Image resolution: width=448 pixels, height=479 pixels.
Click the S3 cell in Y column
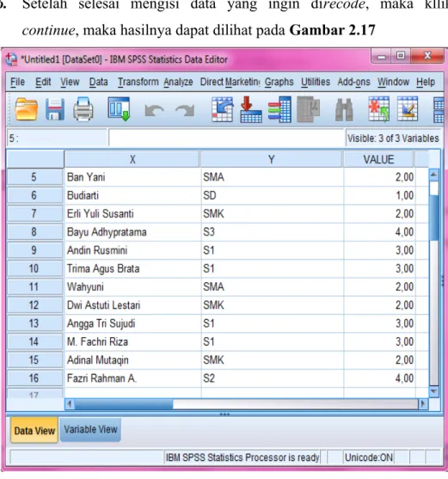pos(272,232)
